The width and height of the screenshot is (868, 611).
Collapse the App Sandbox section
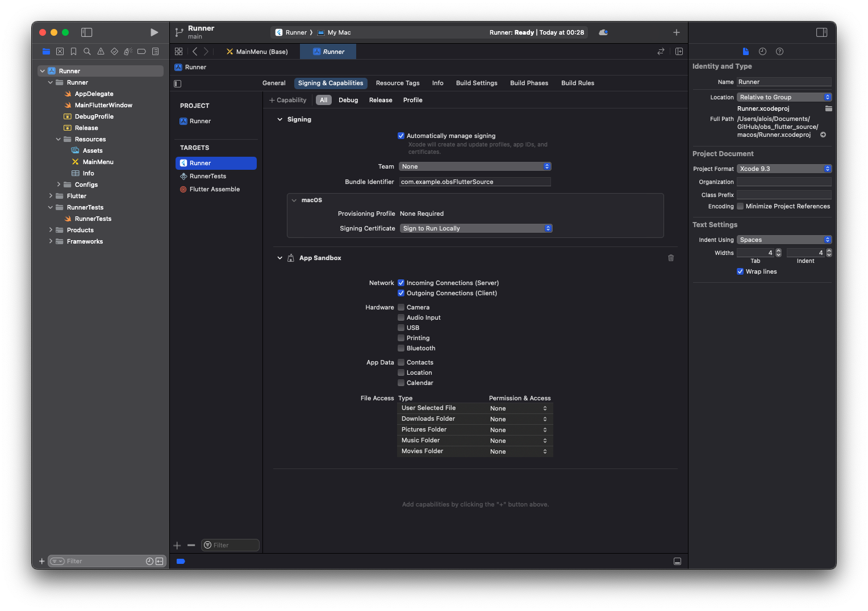[x=279, y=258]
